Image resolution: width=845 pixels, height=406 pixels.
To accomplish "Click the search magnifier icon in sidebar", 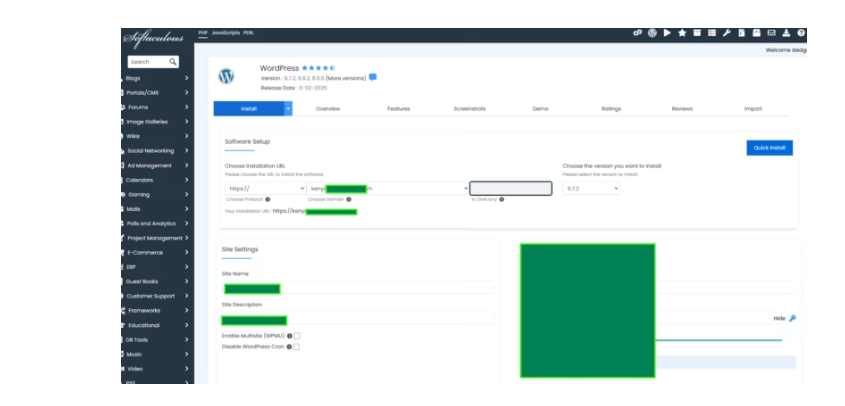I will pyautogui.click(x=173, y=62).
